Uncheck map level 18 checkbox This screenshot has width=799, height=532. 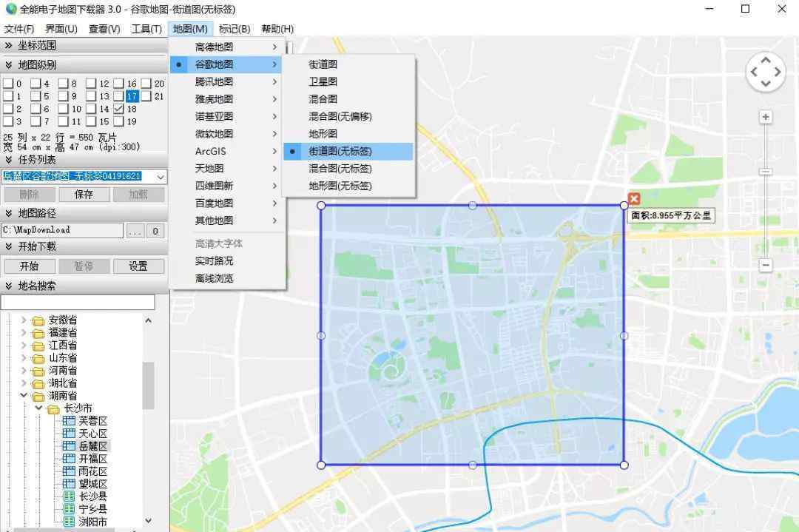118,109
